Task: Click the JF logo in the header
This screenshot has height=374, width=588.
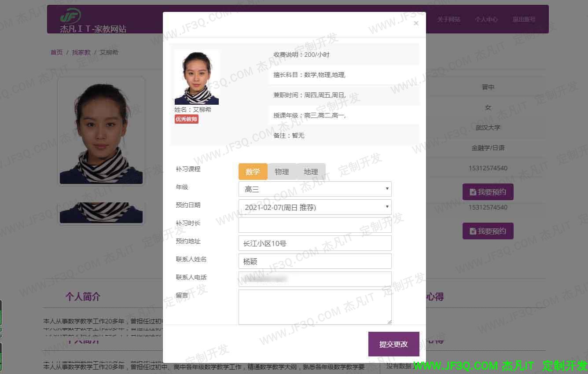Action: click(x=70, y=17)
